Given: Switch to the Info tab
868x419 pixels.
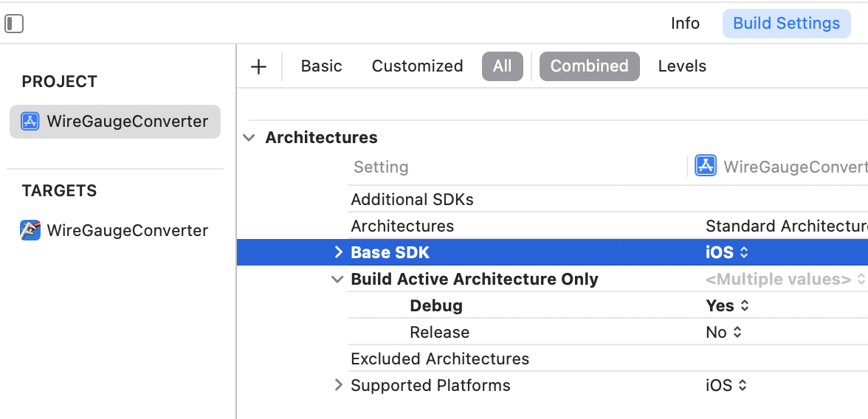Looking at the screenshot, I should click(x=685, y=24).
